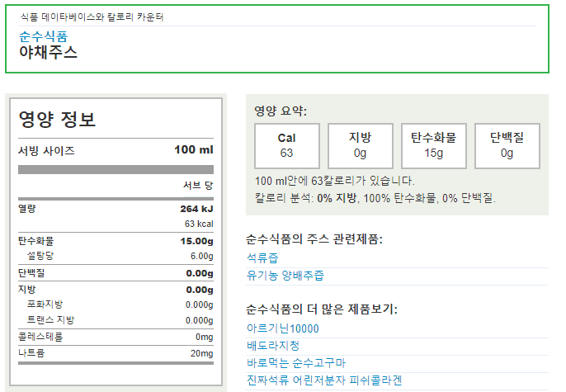Click the 포화지방 row label
This screenshot has height=392, width=566.
click(45, 305)
